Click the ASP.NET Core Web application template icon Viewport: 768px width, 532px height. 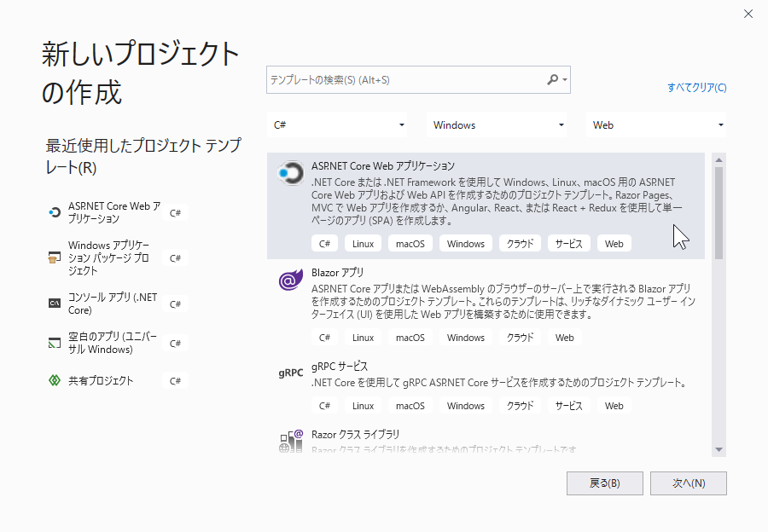pyautogui.click(x=291, y=173)
